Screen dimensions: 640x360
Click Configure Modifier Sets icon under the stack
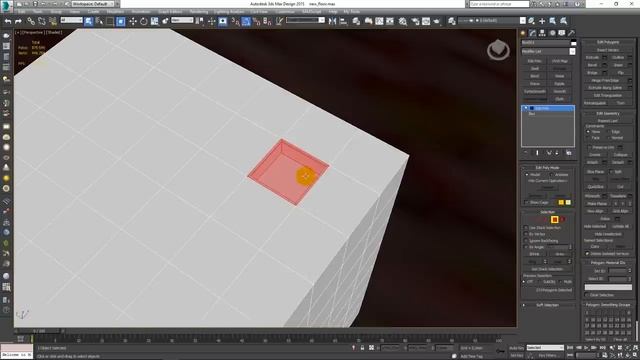point(569,153)
